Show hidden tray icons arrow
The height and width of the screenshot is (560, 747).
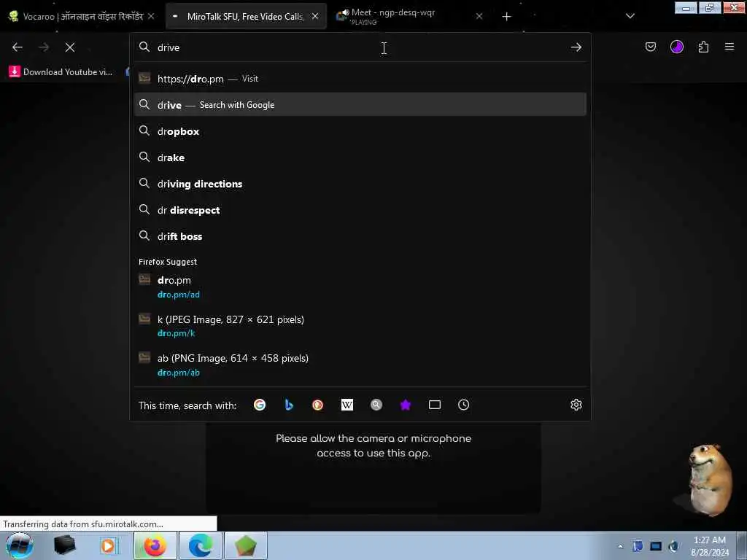pyautogui.click(x=620, y=546)
